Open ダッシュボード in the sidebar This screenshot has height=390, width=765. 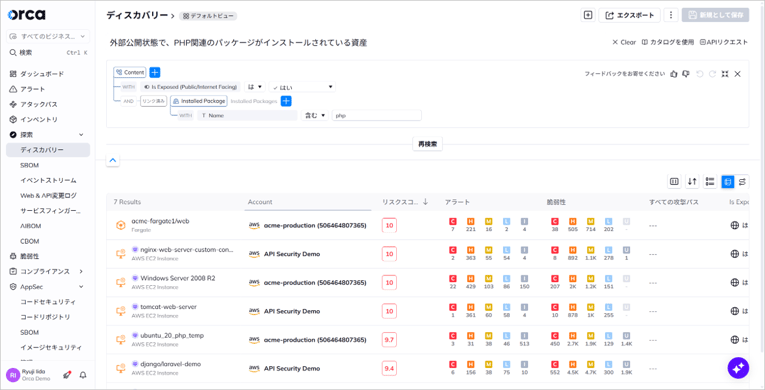click(41, 74)
